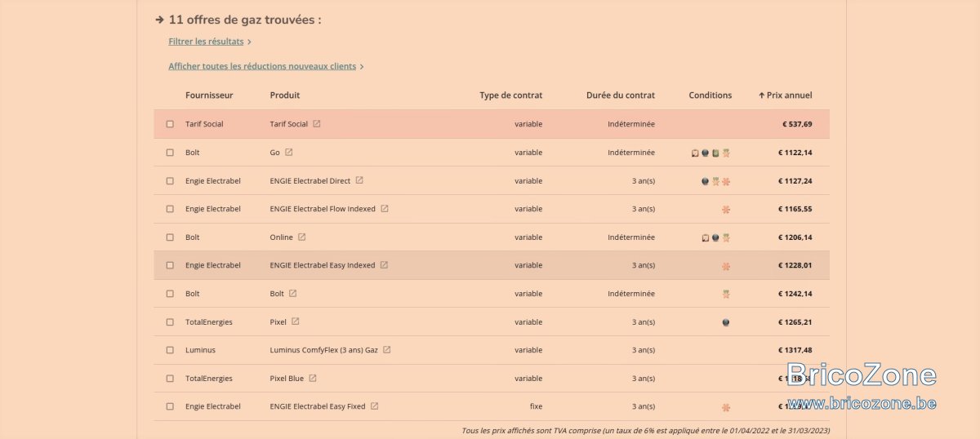
Task: Expand the Filtrer les résultats chevron
Action: (249, 42)
